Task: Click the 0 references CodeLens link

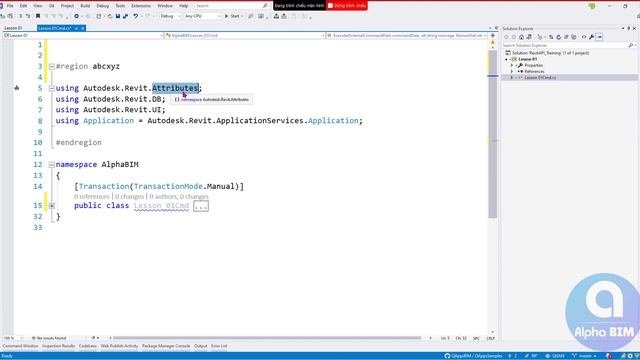Action: (x=91, y=196)
